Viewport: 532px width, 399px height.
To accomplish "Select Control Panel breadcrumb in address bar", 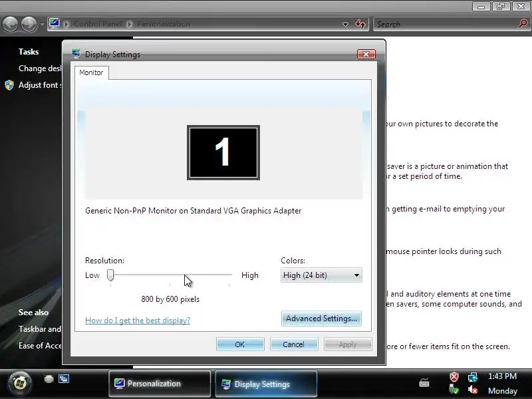I will tap(98, 24).
